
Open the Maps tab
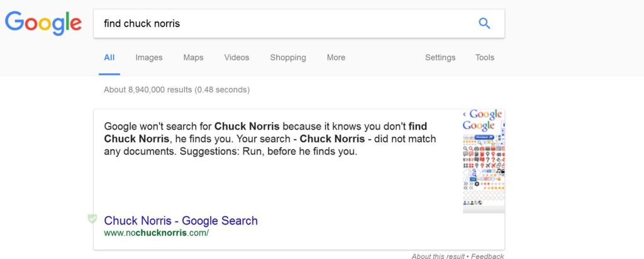pyautogui.click(x=193, y=58)
